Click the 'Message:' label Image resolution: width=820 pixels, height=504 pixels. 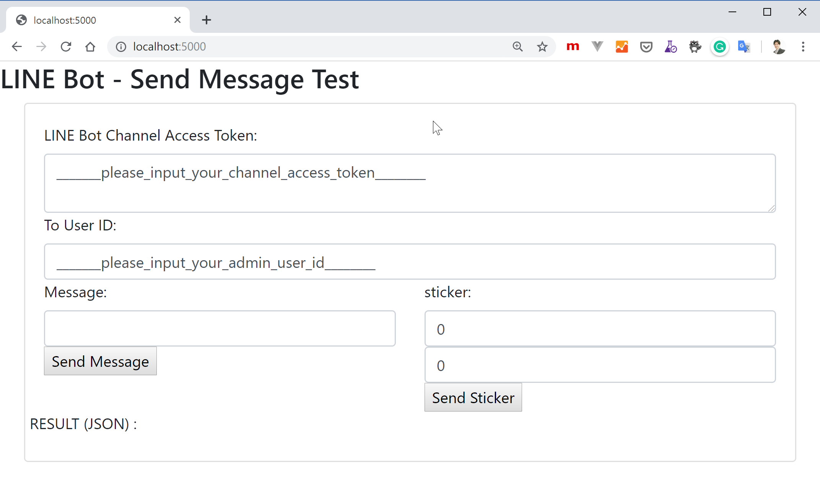point(76,292)
